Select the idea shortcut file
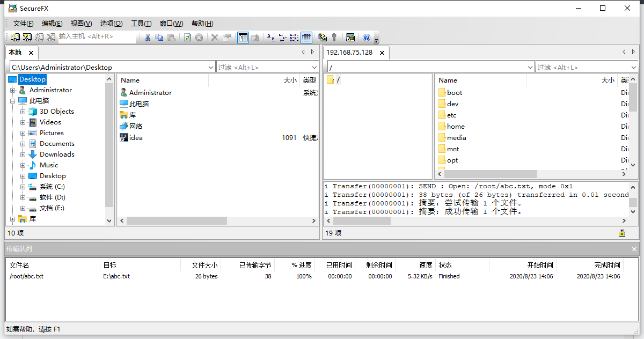 pos(136,138)
